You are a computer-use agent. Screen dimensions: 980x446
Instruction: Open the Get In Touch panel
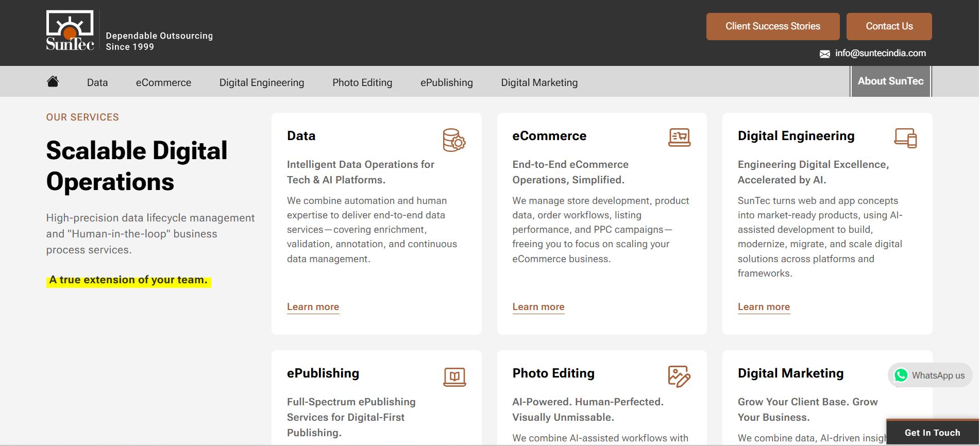(932, 433)
